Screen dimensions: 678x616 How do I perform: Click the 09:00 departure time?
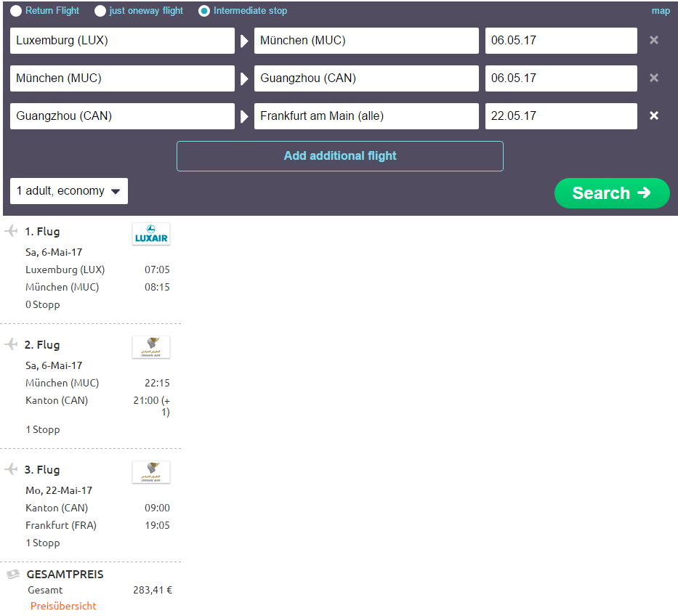tap(157, 508)
